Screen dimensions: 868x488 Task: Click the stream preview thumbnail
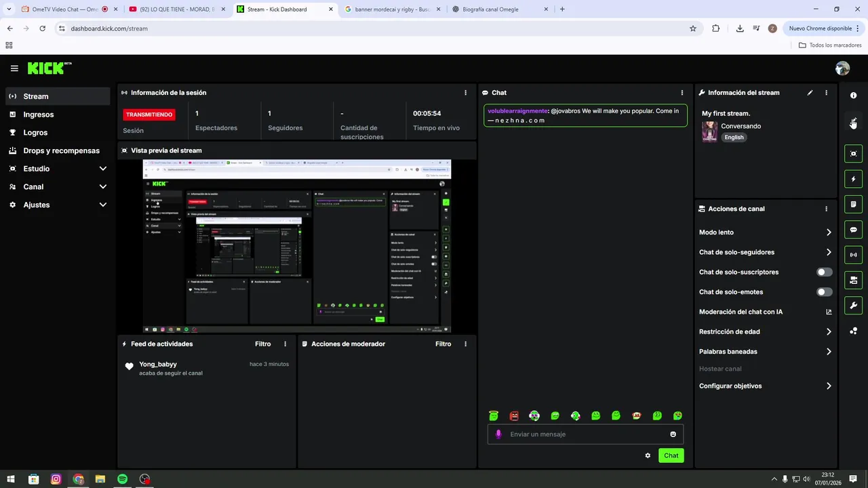point(297,246)
